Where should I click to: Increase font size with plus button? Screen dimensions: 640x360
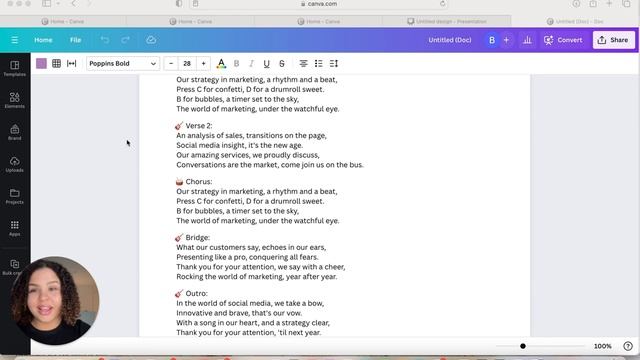203,63
